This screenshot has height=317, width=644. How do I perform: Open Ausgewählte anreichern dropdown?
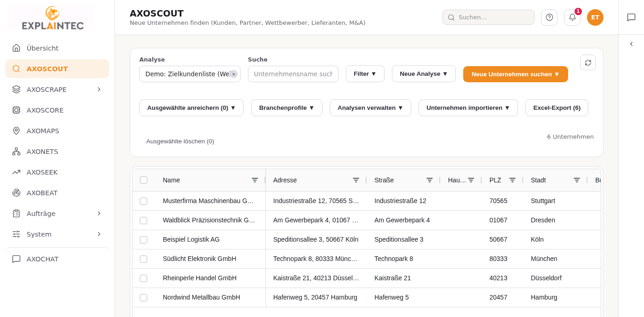(191, 108)
